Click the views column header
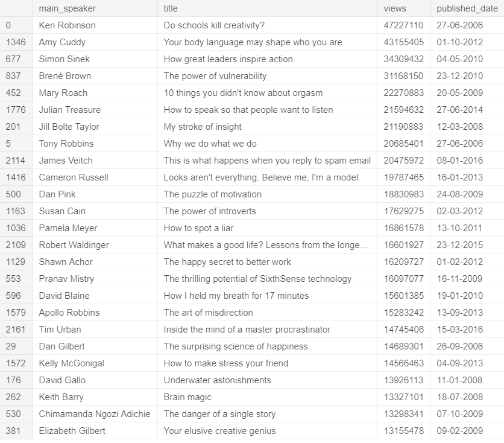The height and width of the screenshot is (443, 504). (x=395, y=8)
